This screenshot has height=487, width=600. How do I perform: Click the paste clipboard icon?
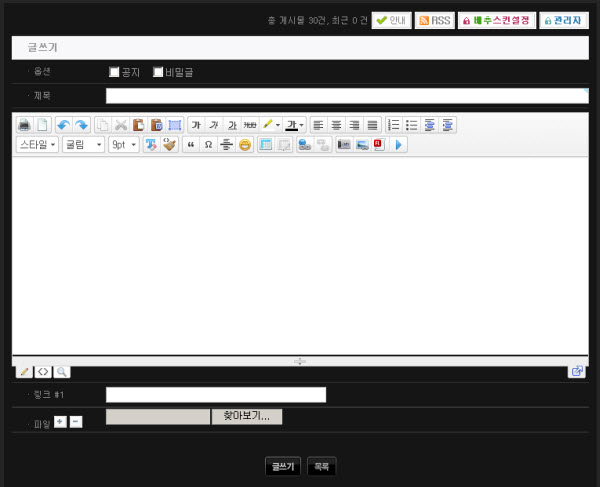[x=139, y=125]
